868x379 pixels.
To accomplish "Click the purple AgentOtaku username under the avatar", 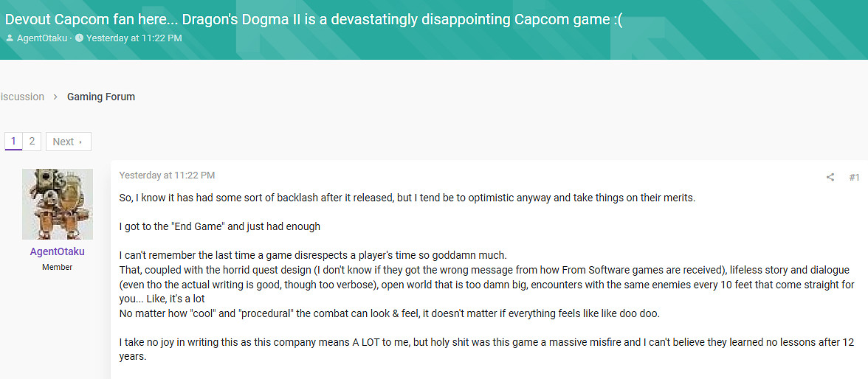I will click(58, 251).
